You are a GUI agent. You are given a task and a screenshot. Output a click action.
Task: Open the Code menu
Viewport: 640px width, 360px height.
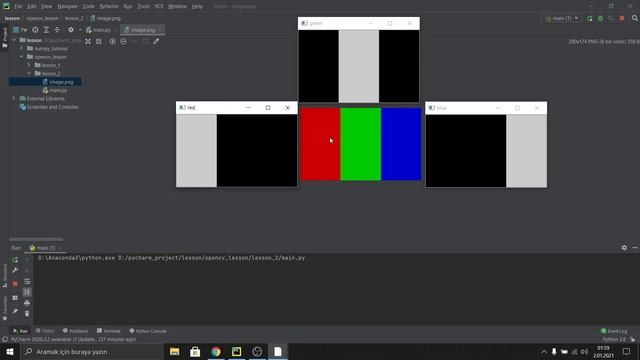pos(89,7)
